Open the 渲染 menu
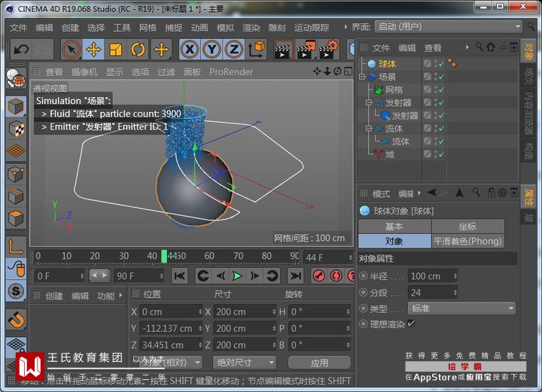The height and width of the screenshot is (392, 542). point(251,28)
